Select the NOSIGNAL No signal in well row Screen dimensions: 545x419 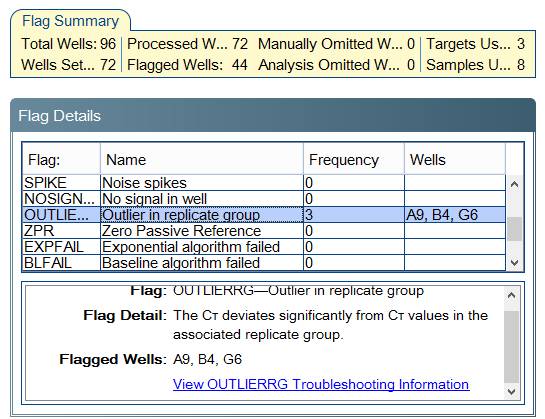click(x=264, y=199)
